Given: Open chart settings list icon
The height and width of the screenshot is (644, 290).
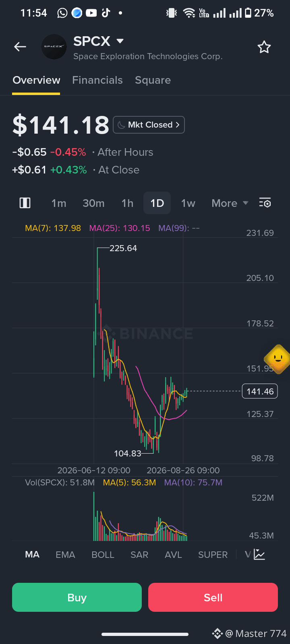Looking at the screenshot, I should [265, 203].
